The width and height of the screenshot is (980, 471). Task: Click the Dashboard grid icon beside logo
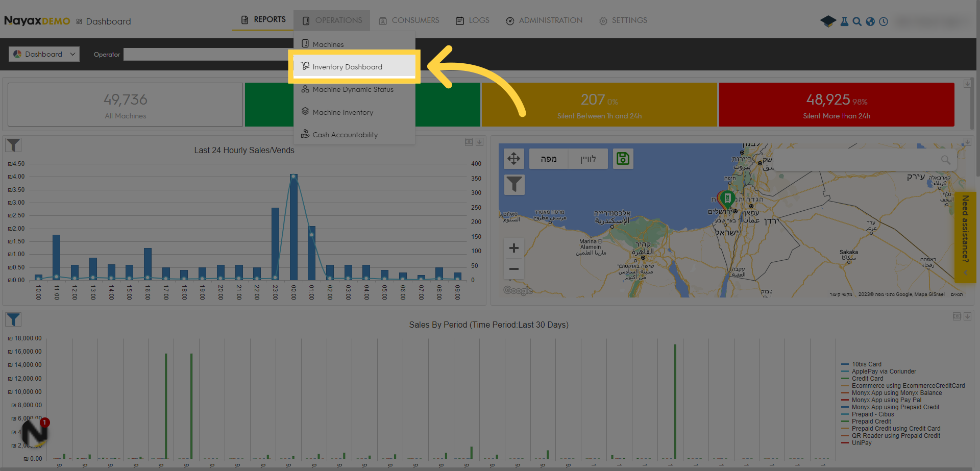coord(79,21)
